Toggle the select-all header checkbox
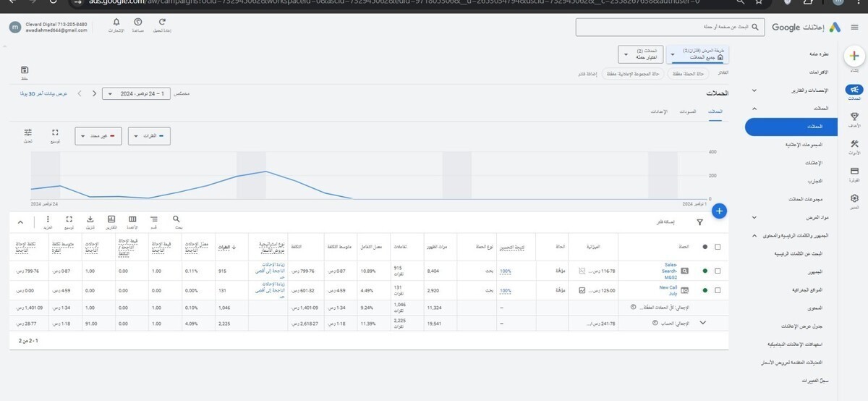Viewport: 868px width, 401px height. (718, 247)
